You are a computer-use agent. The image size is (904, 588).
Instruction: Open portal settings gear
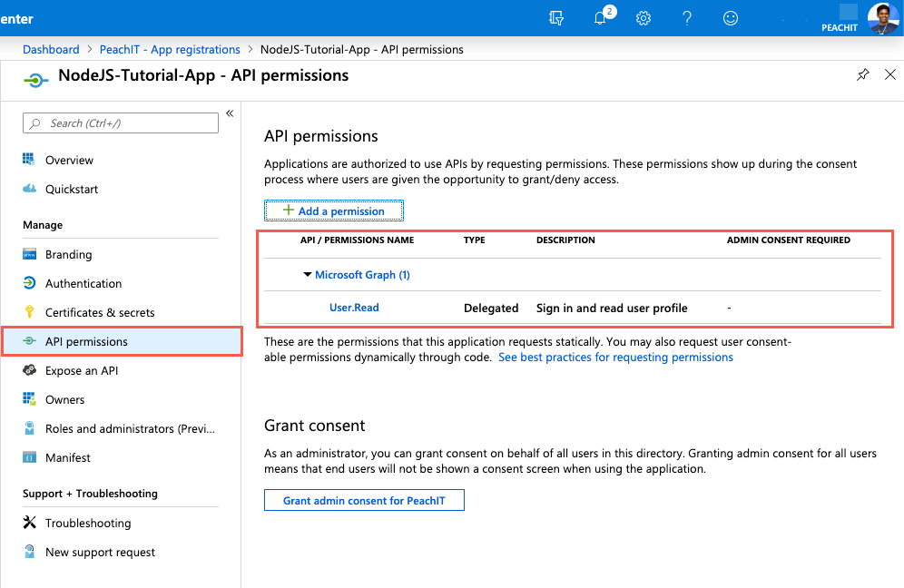644,18
